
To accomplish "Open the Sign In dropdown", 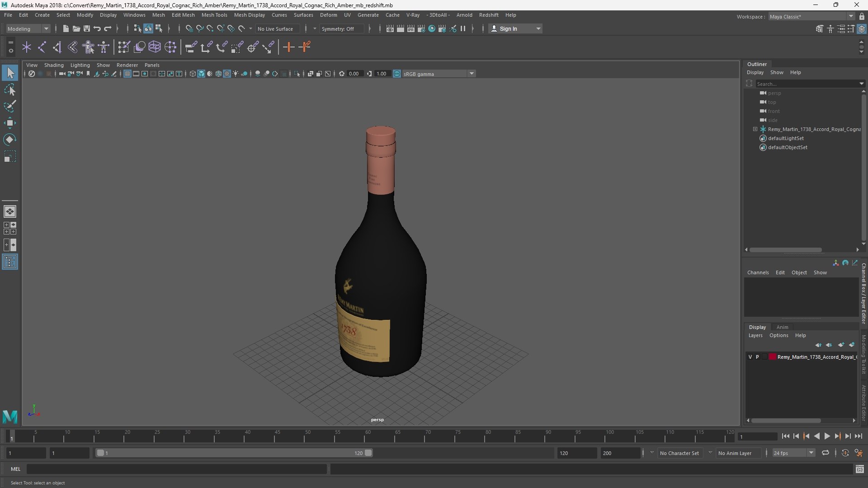I will click(516, 28).
